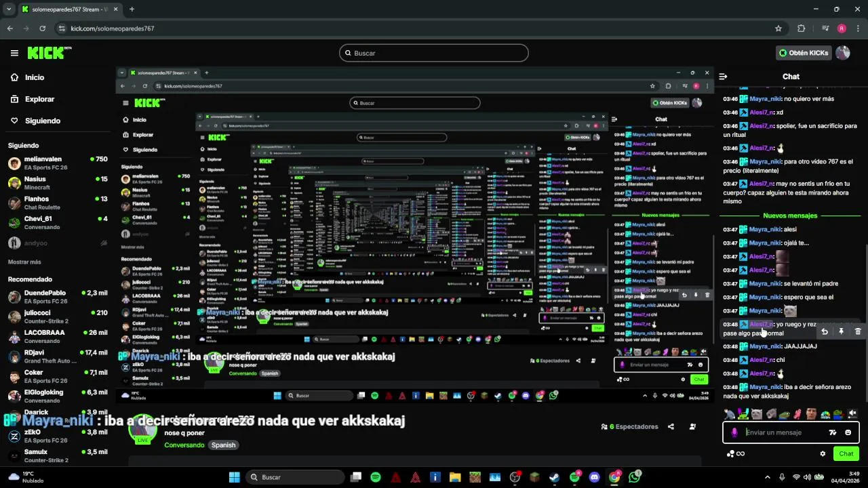Reload the page with the browser refresh button

click(42, 28)
